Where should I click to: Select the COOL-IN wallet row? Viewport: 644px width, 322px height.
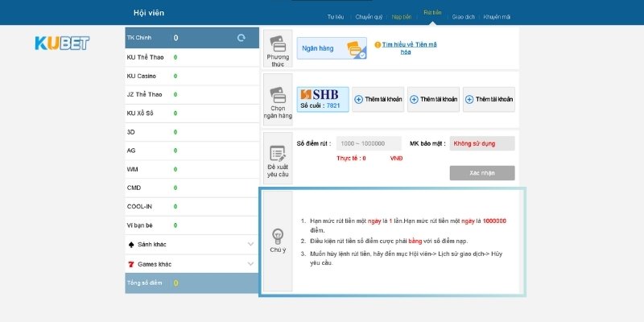pyautogui.click(x=192, y=207)
